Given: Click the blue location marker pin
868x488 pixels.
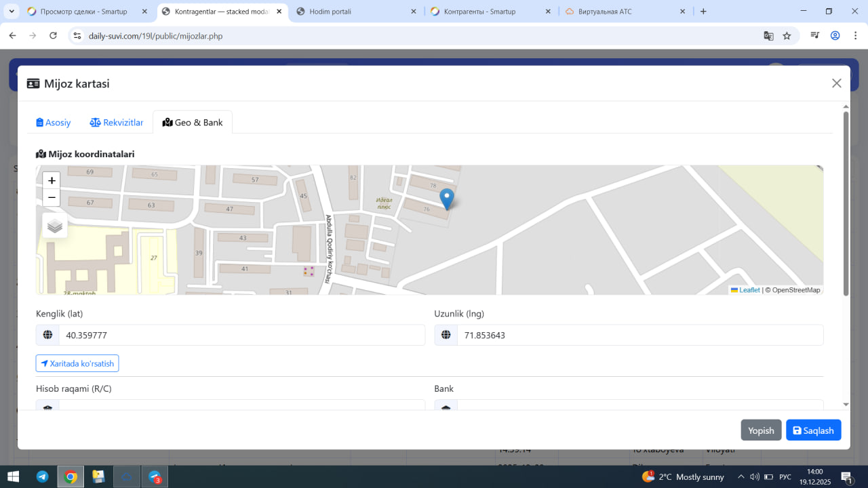Looking at the screenshot, I should click(446, 199).
